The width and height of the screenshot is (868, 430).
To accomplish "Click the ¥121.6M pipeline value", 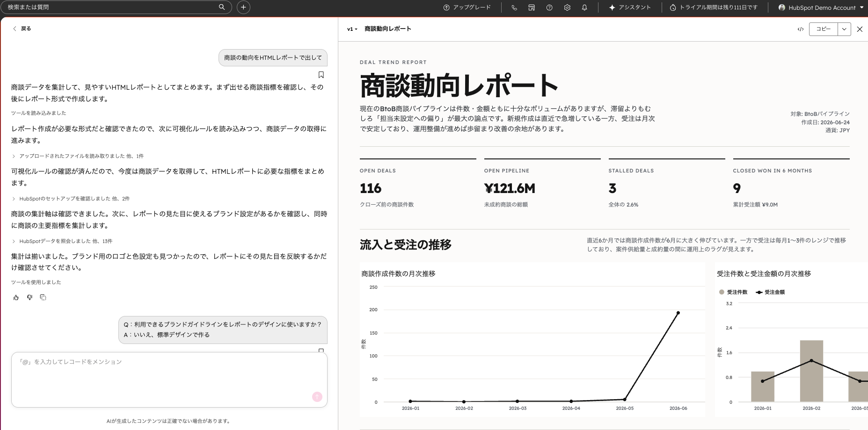I will [510, 188].
